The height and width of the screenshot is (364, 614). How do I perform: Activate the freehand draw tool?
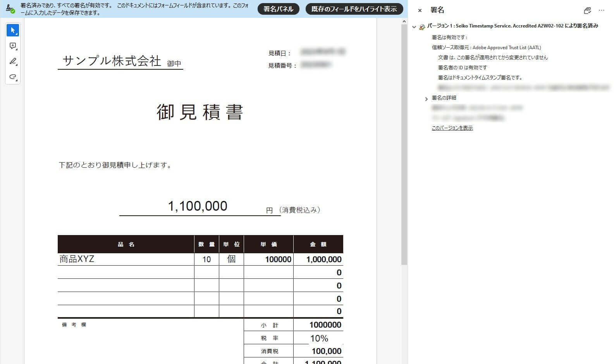point(13,77)
